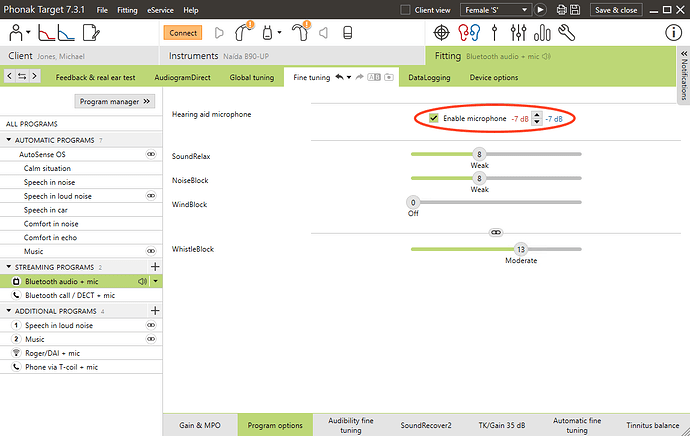Add a streaming program with plus
Viewport: 690px width, 436px height.
click(x=155, y=267)
